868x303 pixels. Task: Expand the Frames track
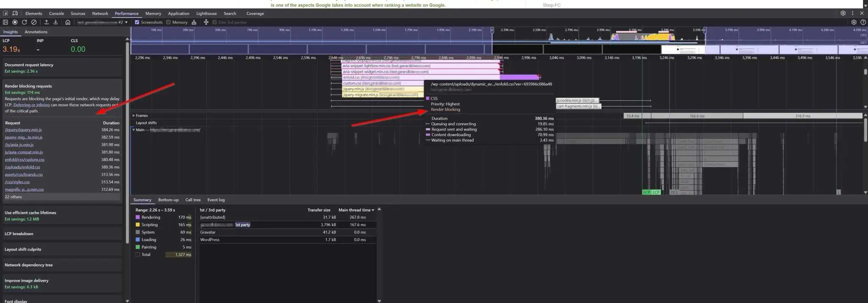point(134,115)
